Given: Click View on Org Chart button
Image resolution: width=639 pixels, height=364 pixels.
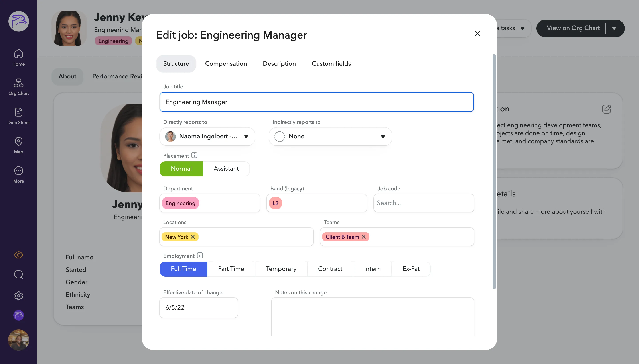Looking at the screenshot, I should pos(573,28).
